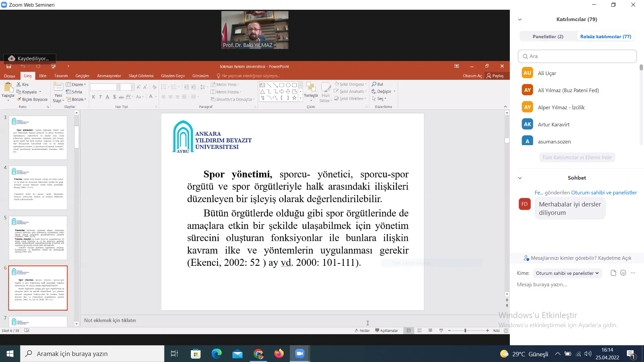Click the Slide Sorter view icon
644x362 pixels.
[x=419, y=330]
